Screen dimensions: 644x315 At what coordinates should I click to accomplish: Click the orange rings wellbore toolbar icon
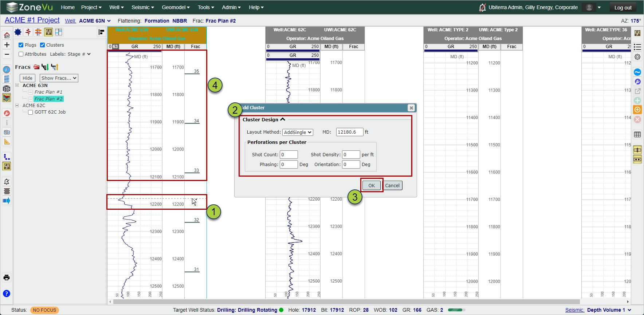click(38, 32)
